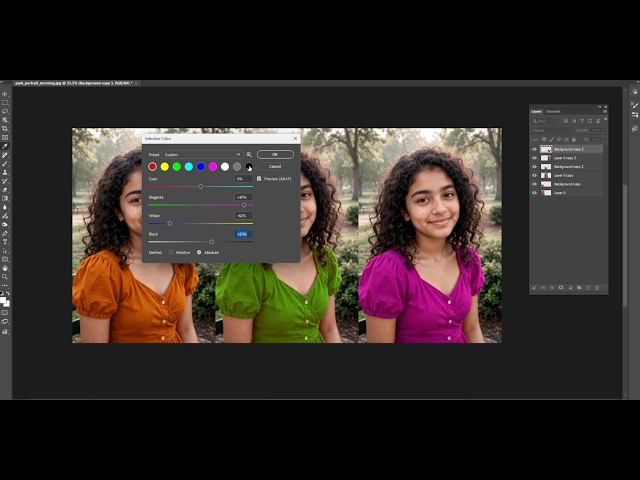This screenshot has width=640, height=480.
Task: Select the Eraser tool
Action: click(x=5, y=190)
